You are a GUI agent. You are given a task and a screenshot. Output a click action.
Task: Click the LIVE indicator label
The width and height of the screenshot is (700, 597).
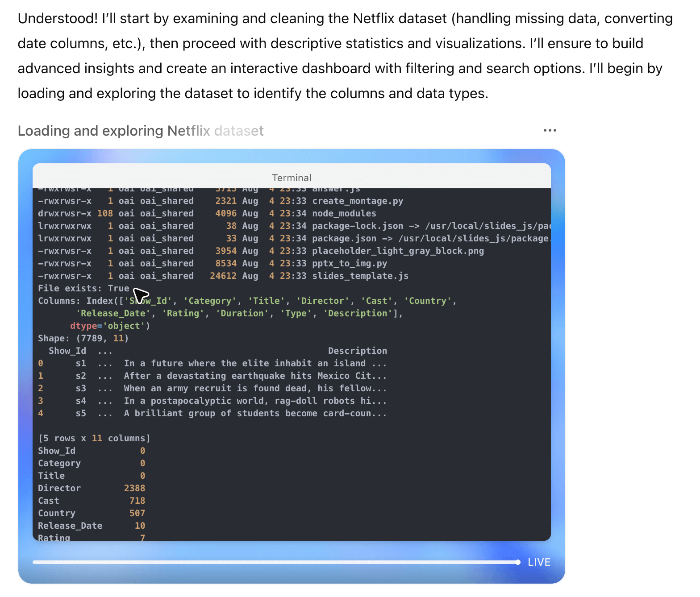point(539,562)
